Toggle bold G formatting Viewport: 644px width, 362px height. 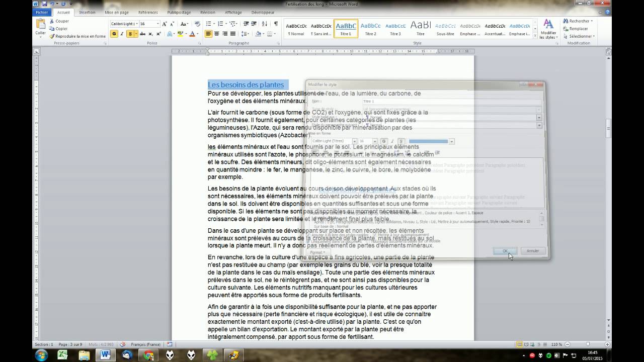pos(114,34)
